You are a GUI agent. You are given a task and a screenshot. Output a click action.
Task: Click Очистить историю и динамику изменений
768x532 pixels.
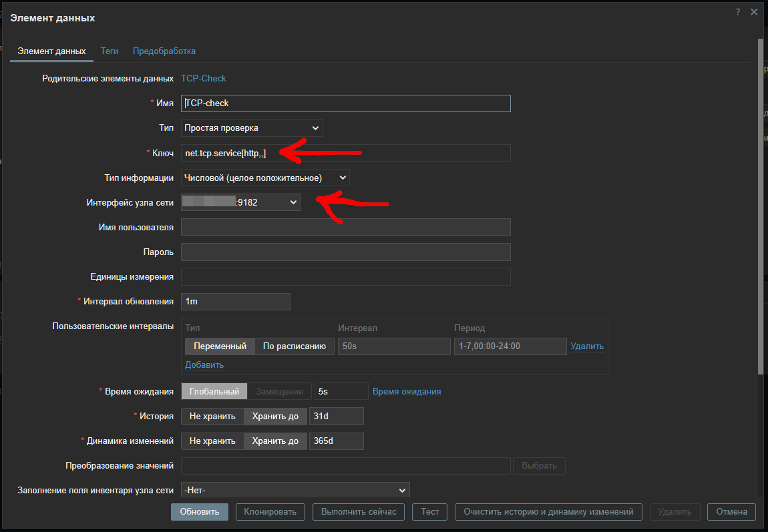[548, 511]
